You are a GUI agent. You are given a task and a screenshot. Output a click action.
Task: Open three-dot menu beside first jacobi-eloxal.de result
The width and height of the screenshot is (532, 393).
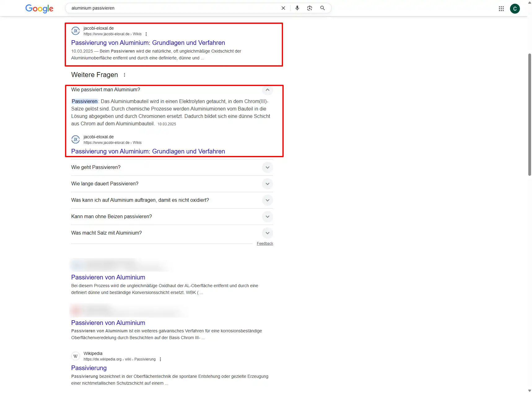pos(146,34)
